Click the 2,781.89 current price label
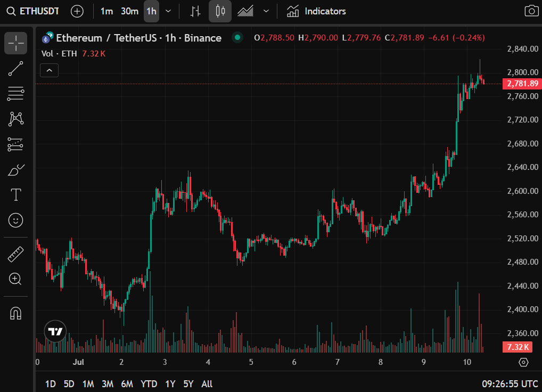 click(x=522, y=84)
